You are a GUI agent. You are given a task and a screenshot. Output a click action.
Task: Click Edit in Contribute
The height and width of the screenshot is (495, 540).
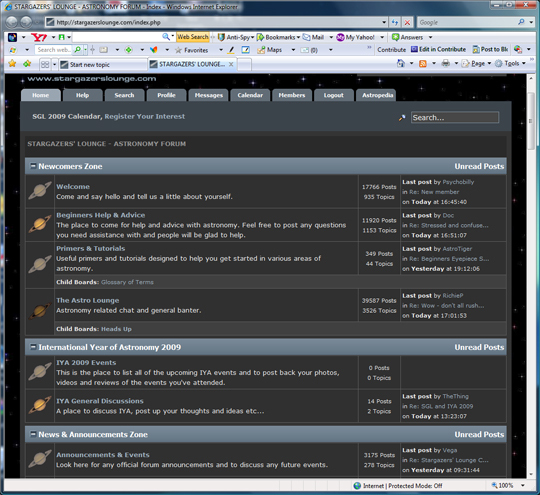[x=438, y=49]
